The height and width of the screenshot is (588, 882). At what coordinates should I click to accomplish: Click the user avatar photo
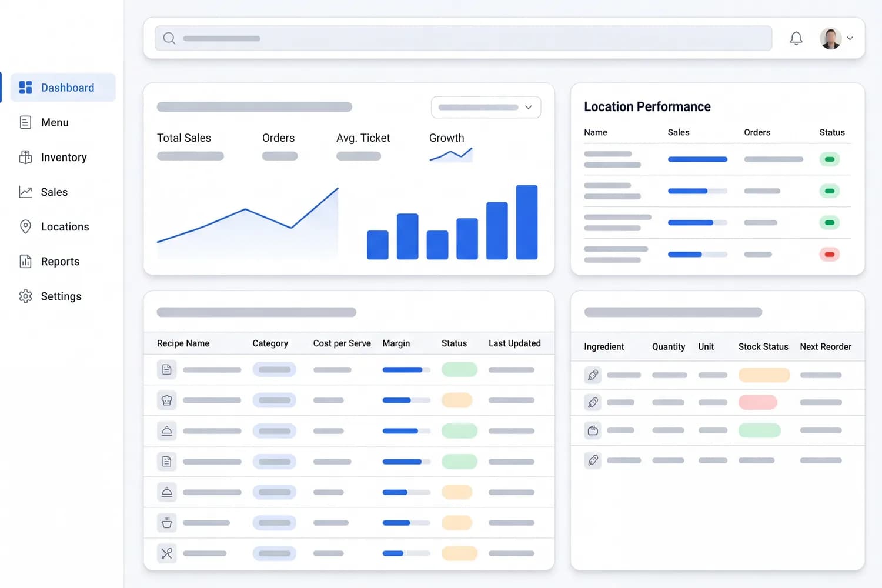tap(830, 38)
